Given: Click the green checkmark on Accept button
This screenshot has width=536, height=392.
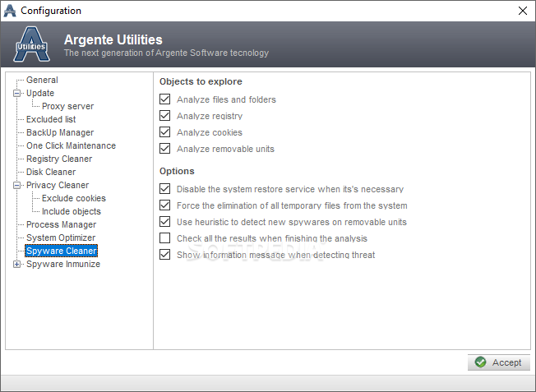Looking at the screenshot, I should 480,362.
